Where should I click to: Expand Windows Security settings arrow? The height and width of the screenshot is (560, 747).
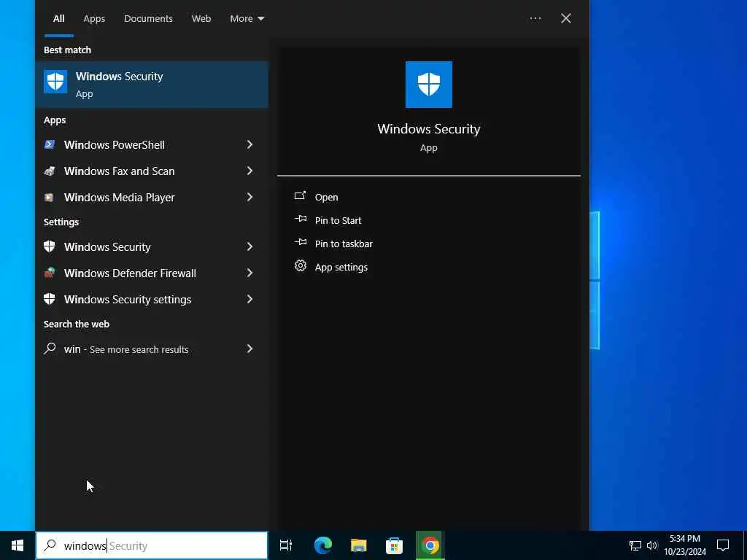point(249,299)
